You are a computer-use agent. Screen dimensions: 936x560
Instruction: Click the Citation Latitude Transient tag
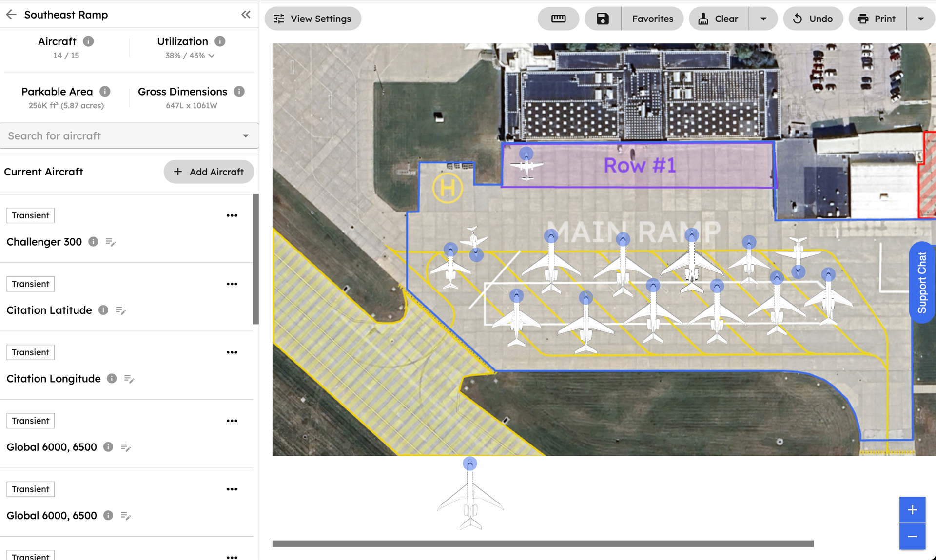point(31,284)
